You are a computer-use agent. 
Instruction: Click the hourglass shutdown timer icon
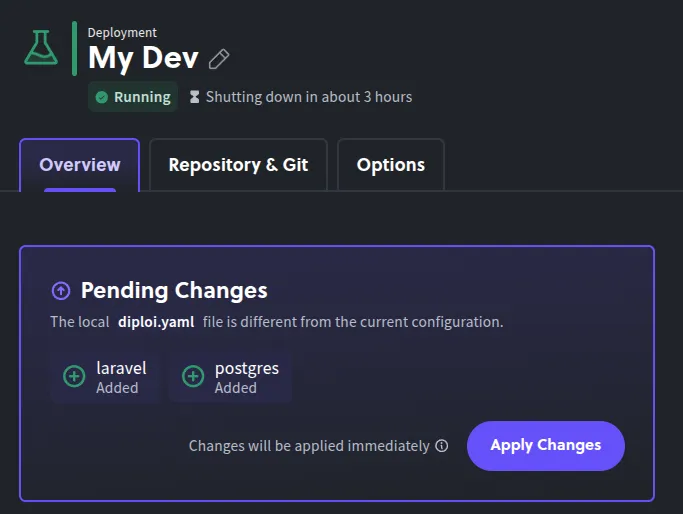(194, 97)
